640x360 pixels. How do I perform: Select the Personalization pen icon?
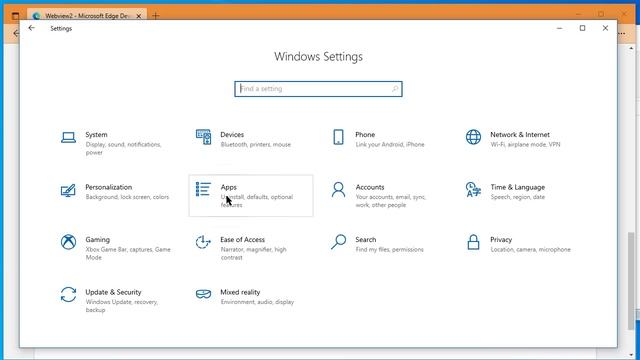pyautogui.click(x=68, y=190)
